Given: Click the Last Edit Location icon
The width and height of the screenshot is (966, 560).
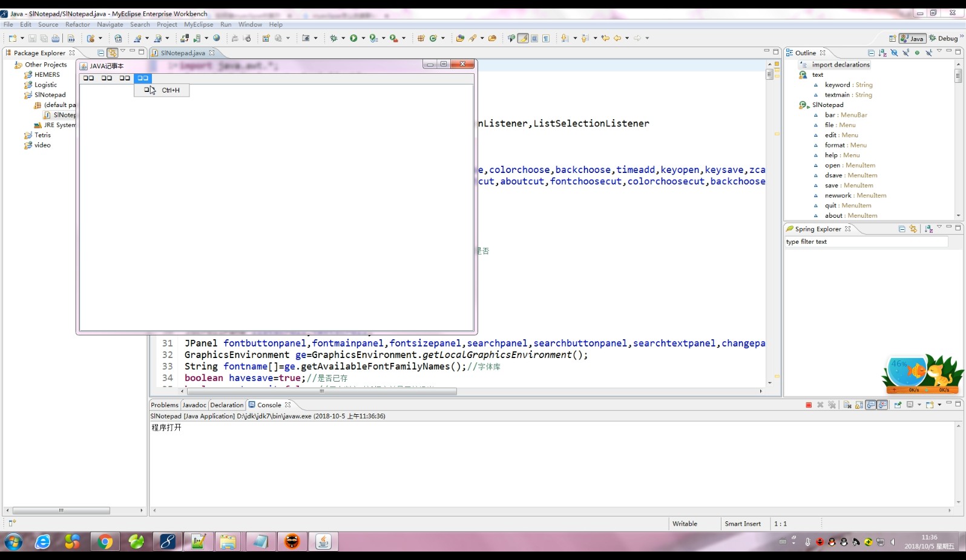Looking at the screenshot, I should pyautogui.click(x=605, y=38).
